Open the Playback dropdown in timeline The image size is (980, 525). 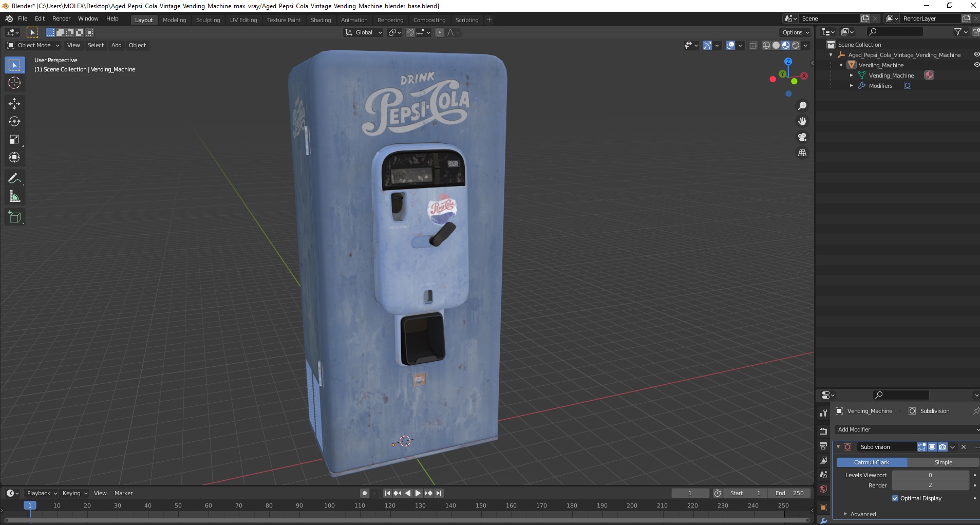click(42, 493)
